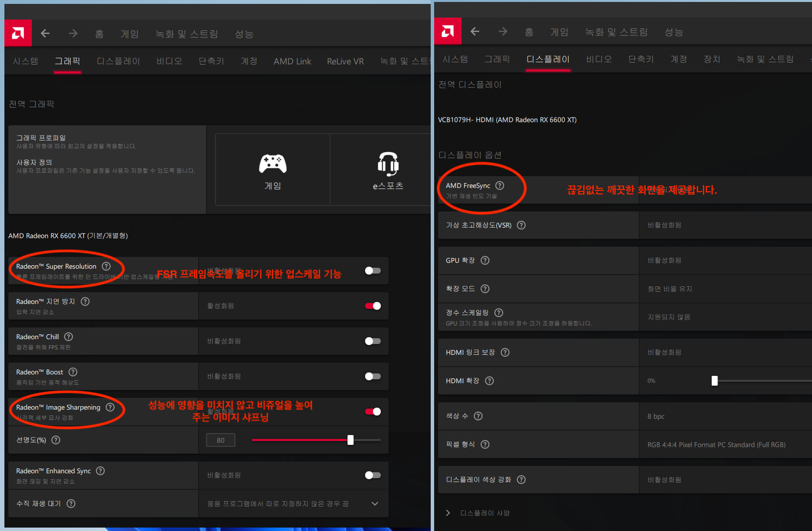Go back using left window's back arrow
The image size is (812, 531).
tap(45, 33)
